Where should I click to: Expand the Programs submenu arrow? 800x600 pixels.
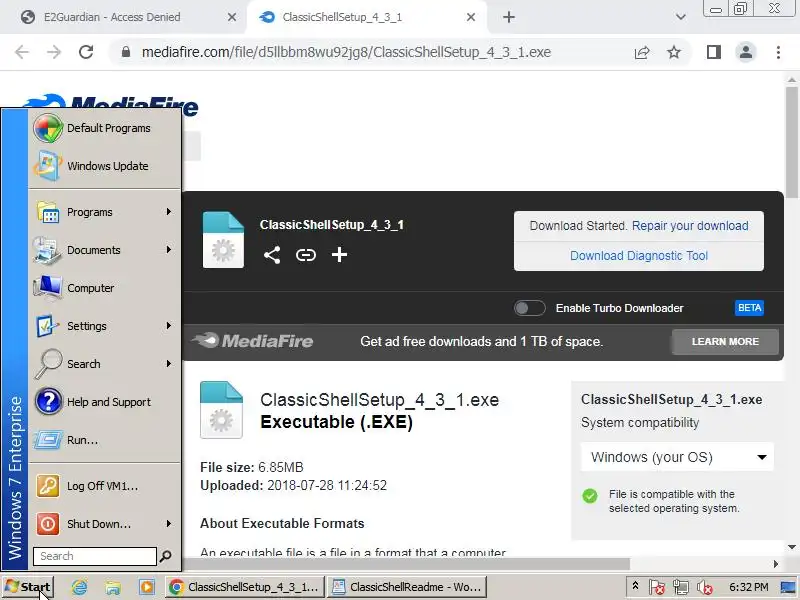tap(168, 212)
